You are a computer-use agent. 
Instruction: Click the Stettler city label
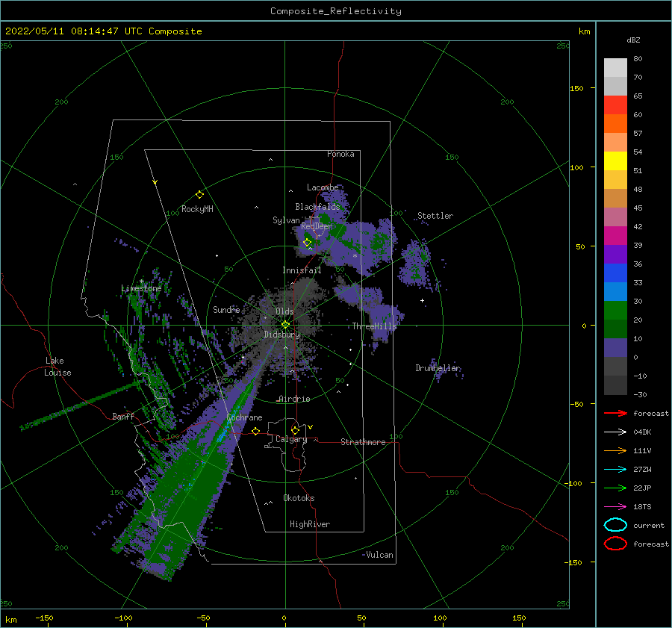(x=435, y=216)
